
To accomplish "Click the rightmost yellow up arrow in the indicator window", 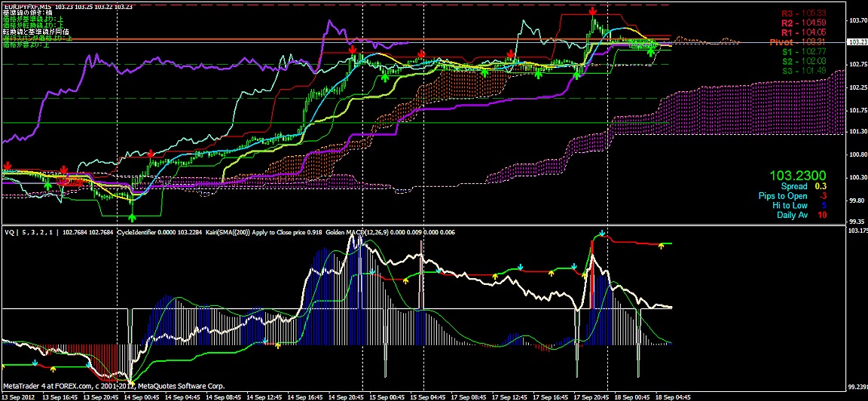I will point(661,246).
